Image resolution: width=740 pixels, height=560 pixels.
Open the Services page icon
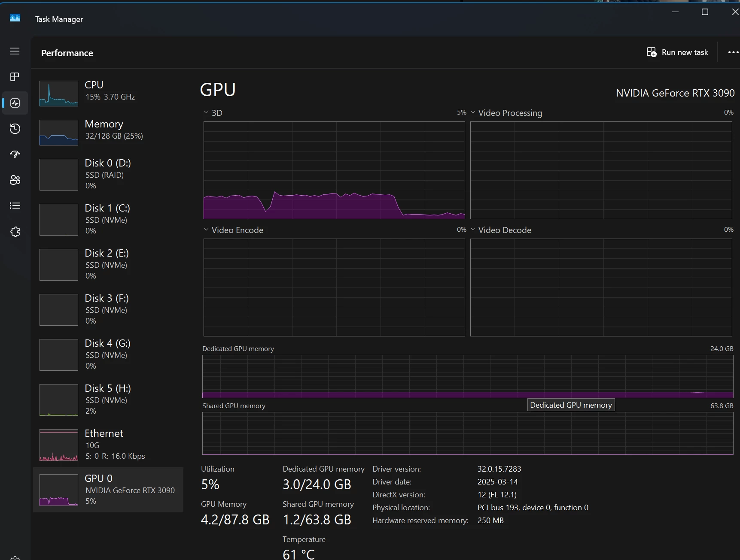(15, 232)
